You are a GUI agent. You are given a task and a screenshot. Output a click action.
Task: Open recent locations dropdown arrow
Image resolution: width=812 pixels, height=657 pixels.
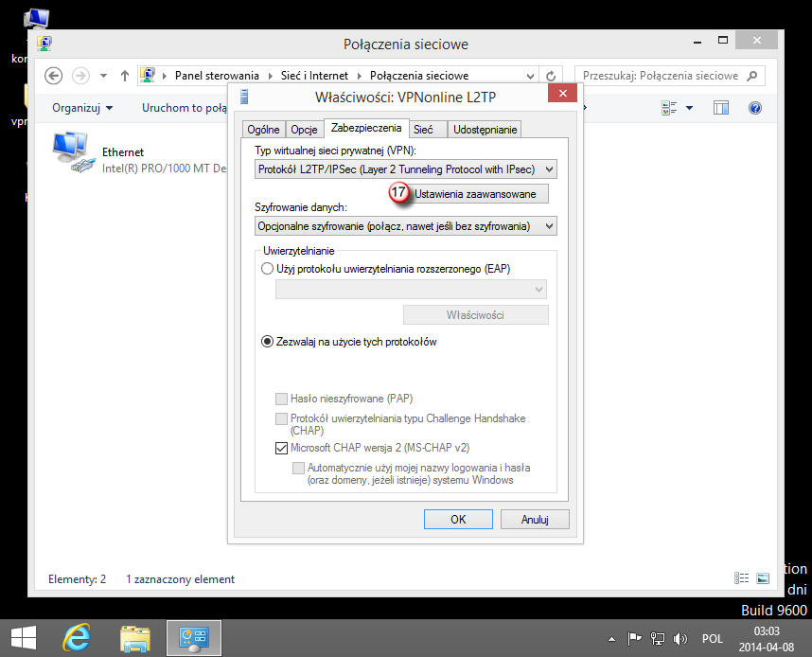(103, 76)
